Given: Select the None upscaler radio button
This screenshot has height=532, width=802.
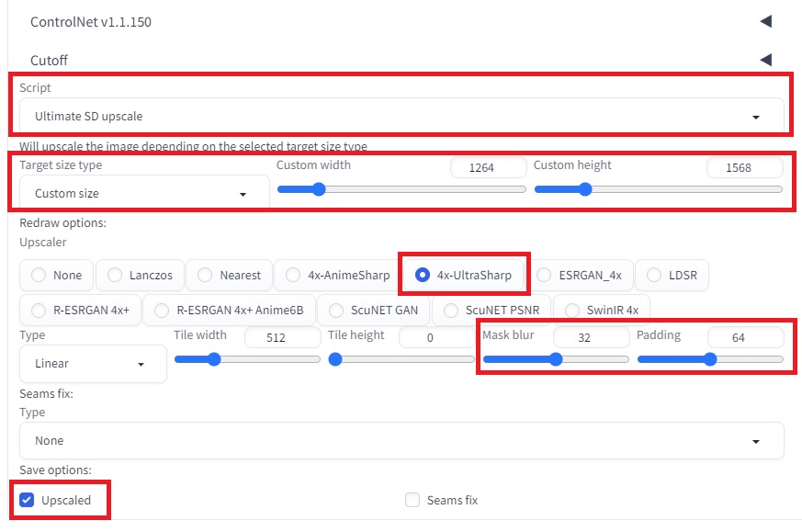Looking at the screenshot, I should point(57,276).
